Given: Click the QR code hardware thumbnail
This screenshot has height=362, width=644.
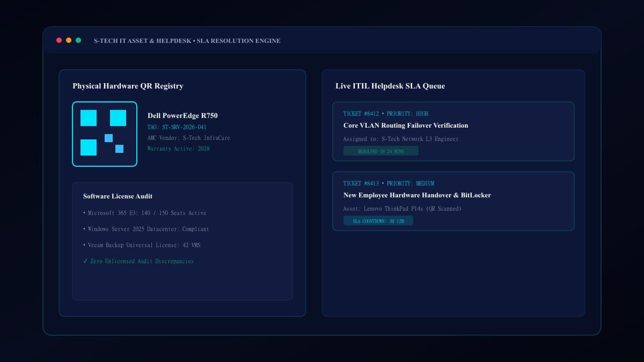Looking at the screenshot, I should 105,134.
